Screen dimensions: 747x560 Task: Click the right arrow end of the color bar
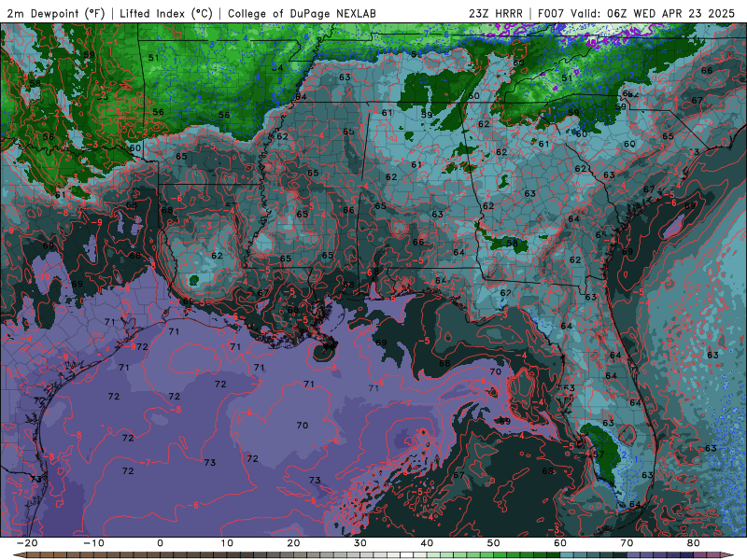coord(728,555)
